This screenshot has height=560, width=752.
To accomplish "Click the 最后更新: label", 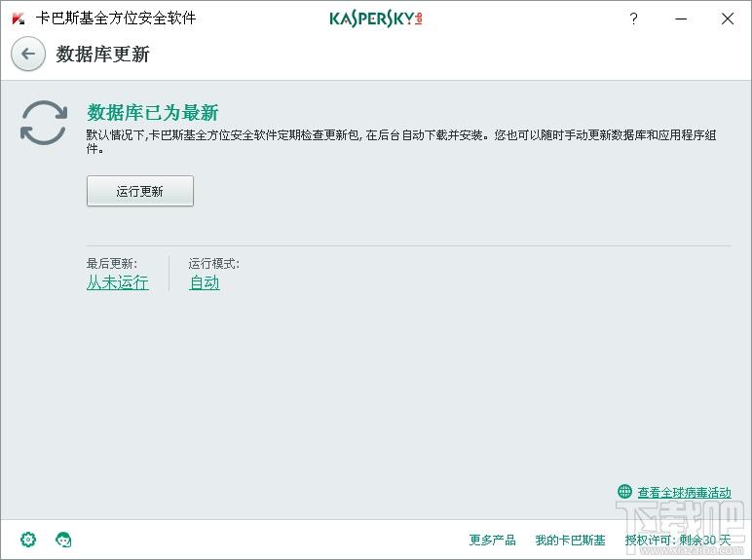I will click(x=112, y=264).
